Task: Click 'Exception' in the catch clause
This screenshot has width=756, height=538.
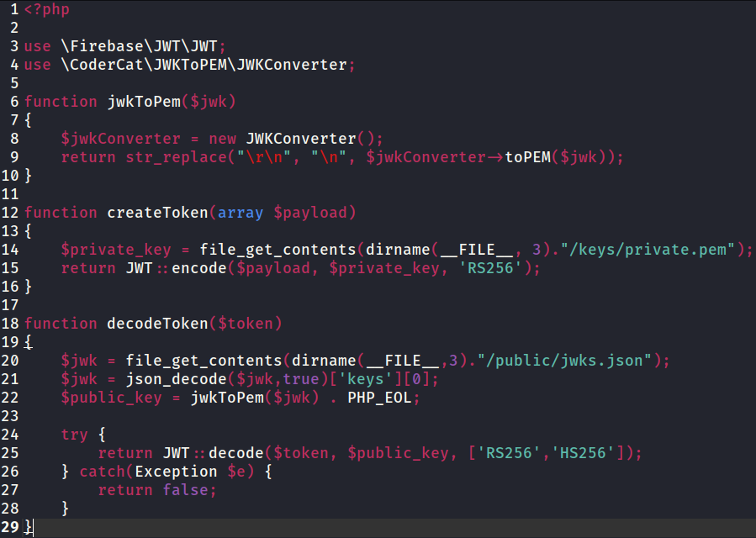Action: 176,472
